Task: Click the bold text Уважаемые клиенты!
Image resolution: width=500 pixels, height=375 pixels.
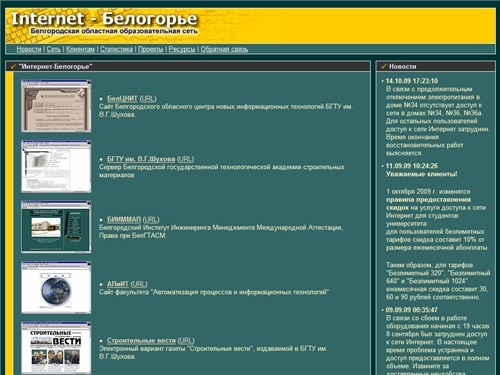Action: click(x=422, y=174)
